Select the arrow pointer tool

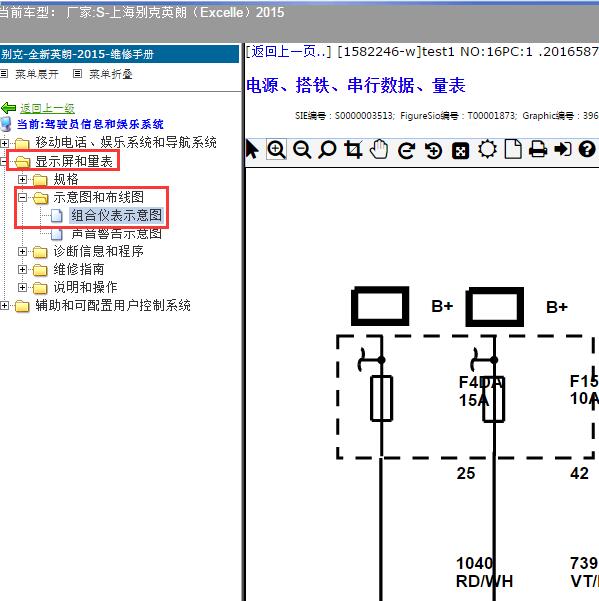click(x=252, y=149)
